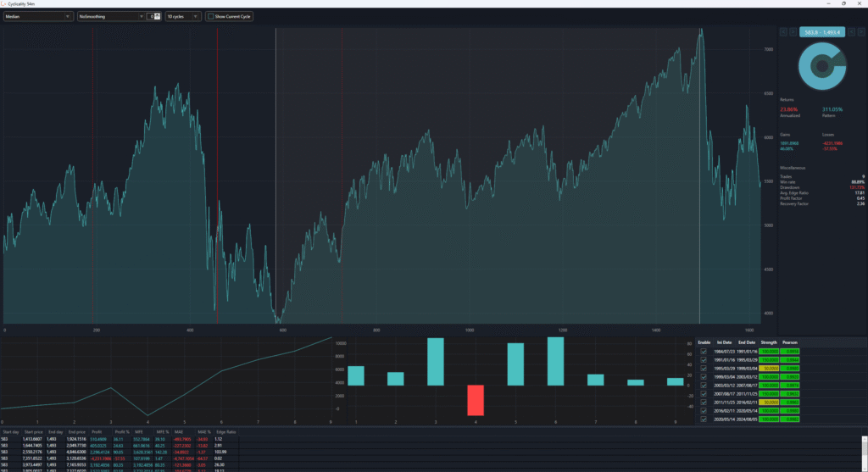Click the rightmost next-arrow beside the range label
The width and height of the screenshot is (868, 472).
(860, 32)
